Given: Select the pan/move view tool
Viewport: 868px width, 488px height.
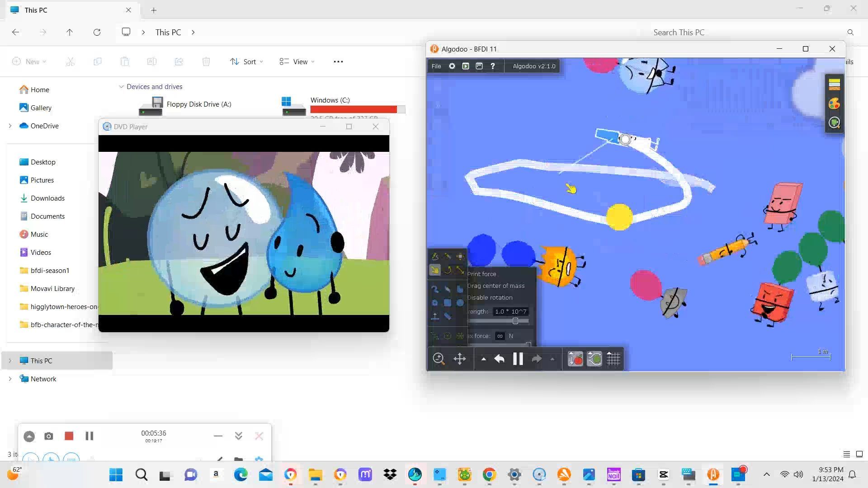Looking at the screenshot, I should point(459,359).
